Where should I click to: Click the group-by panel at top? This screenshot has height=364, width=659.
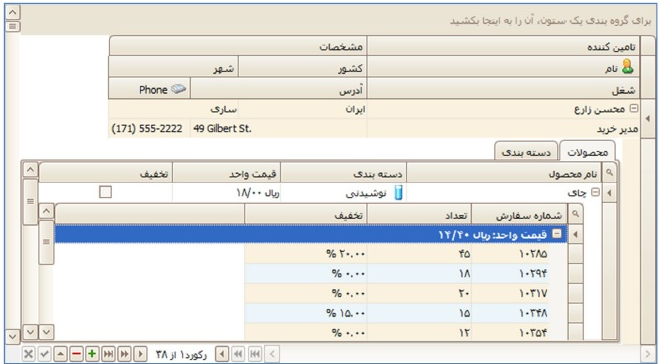coord(337,20)
